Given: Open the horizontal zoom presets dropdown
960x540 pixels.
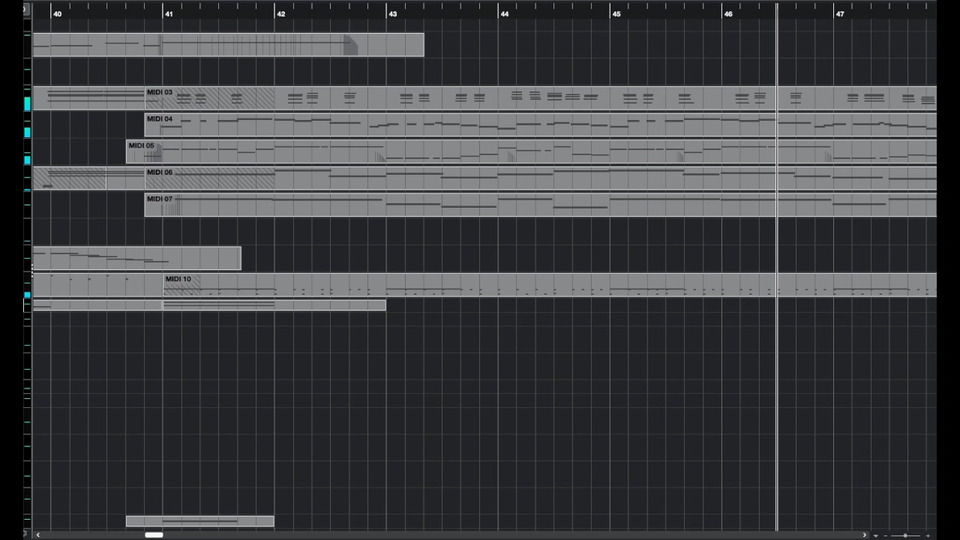Looking at the screenshot, I should click(876, 536).
